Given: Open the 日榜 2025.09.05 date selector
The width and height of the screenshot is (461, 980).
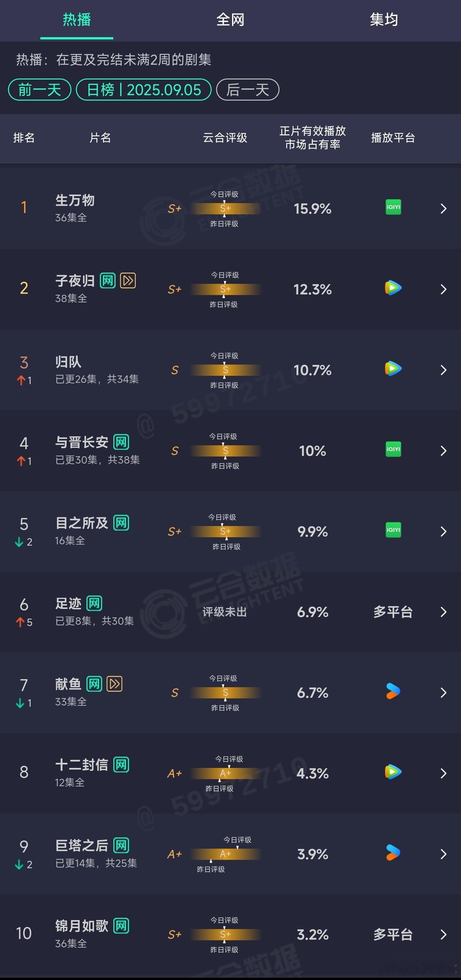Looking at the screenshot, I should [144, 90].
